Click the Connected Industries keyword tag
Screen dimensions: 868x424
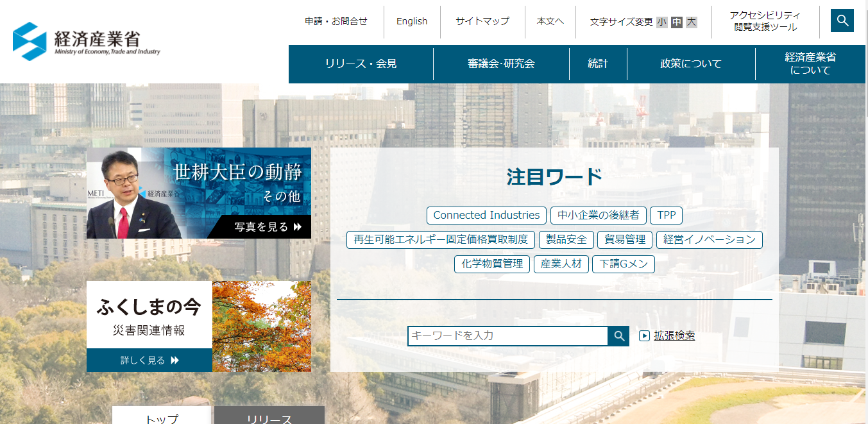click(486, 216)
